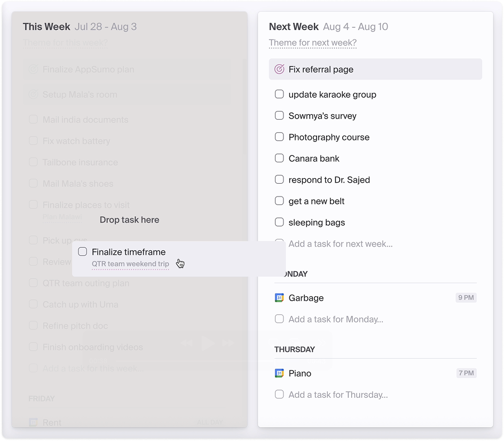Click the Google Calendar icon next to Piano

tap(279, 373)
